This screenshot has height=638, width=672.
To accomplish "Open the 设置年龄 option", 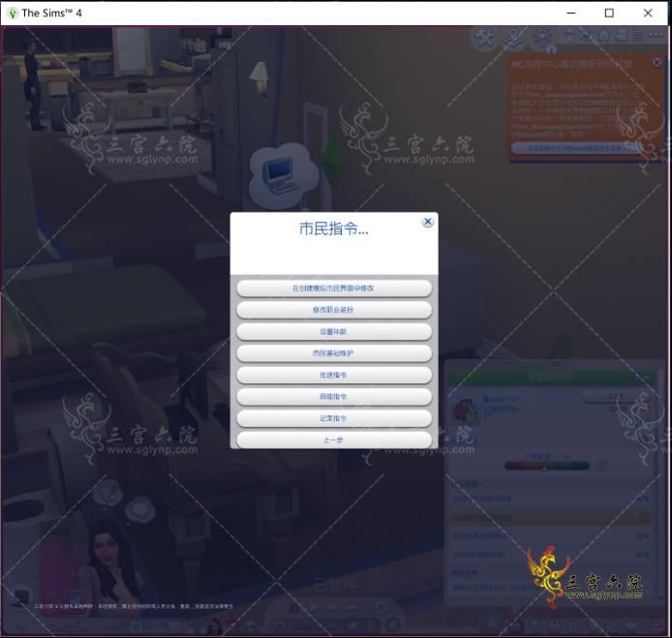I will click(334, 332).
